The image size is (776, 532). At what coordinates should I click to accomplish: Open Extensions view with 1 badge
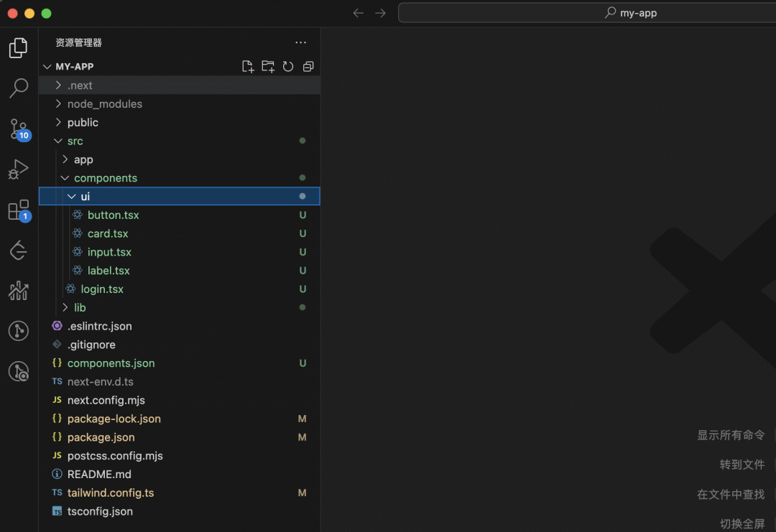(19, 210)
